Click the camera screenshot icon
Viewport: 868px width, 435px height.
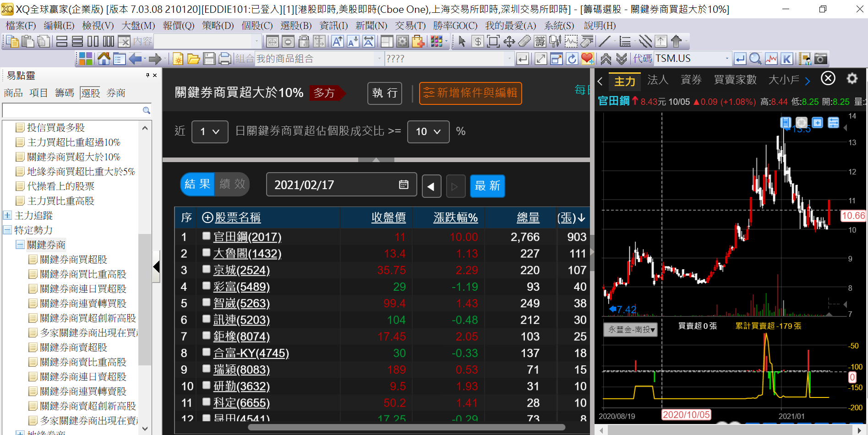pyautogui.click(x=821, y=59)
